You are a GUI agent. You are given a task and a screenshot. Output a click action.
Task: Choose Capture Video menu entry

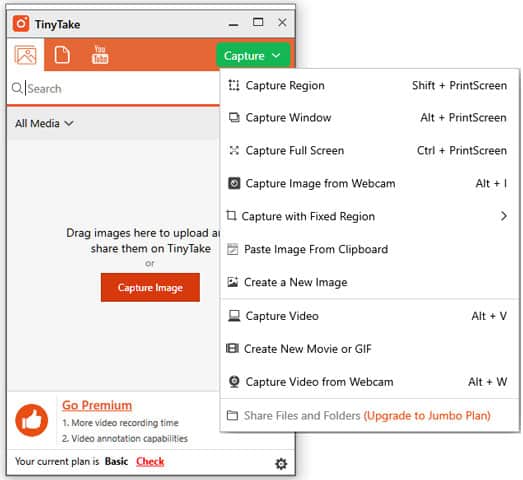[370, 316]
